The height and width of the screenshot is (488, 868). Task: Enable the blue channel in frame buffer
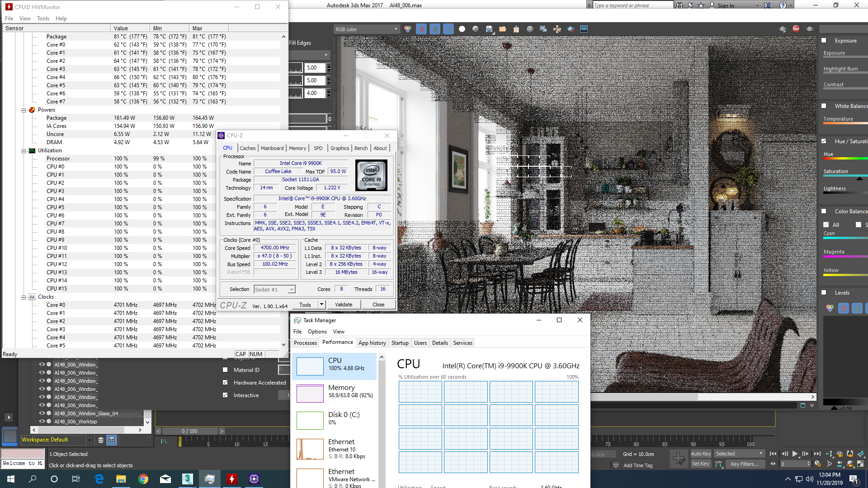click(448, 29)
